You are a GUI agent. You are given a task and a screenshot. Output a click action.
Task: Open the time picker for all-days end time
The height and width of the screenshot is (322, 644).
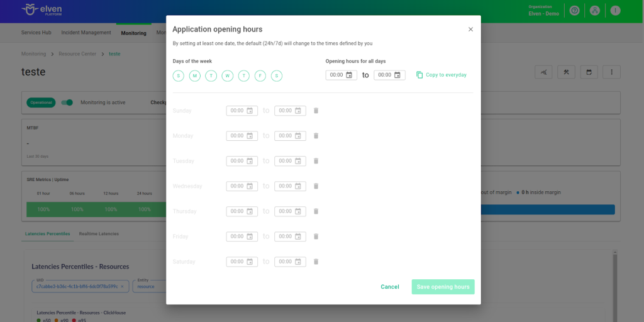tap(397, 75)
